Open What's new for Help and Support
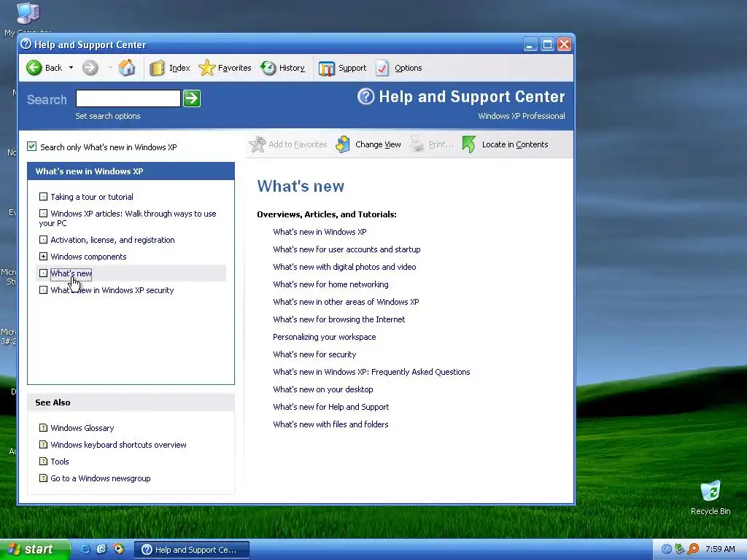747x560 pixels. click(x=331, y=407)
